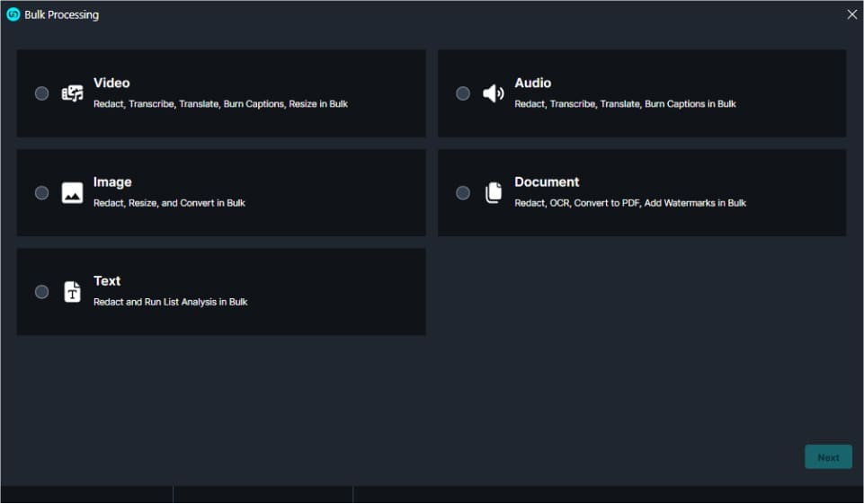The height and width of the screenshot is (504, 864).
Task: Click the Text file icon
Action: point(72,292)
